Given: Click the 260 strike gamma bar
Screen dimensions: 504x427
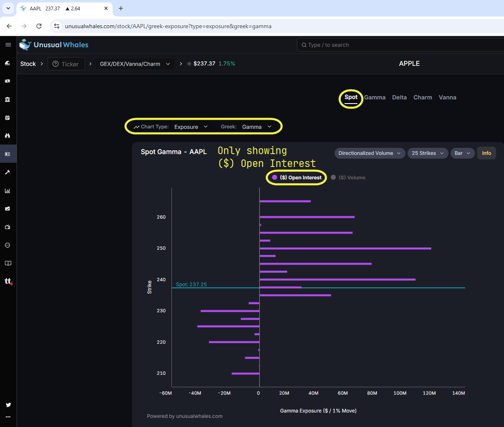Looking at the screenshot, I should [x=307, y=217].
